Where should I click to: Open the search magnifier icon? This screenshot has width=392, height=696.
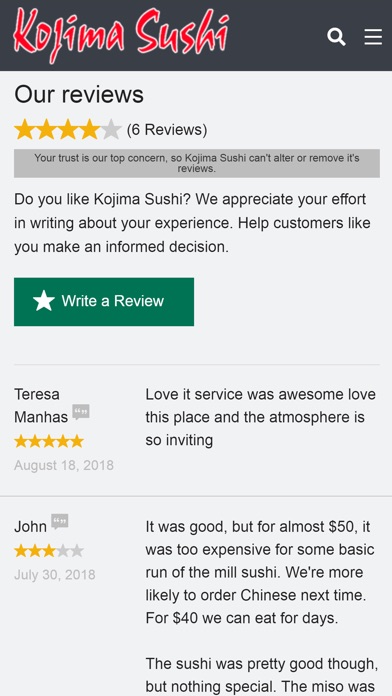[x=336, y=36]
